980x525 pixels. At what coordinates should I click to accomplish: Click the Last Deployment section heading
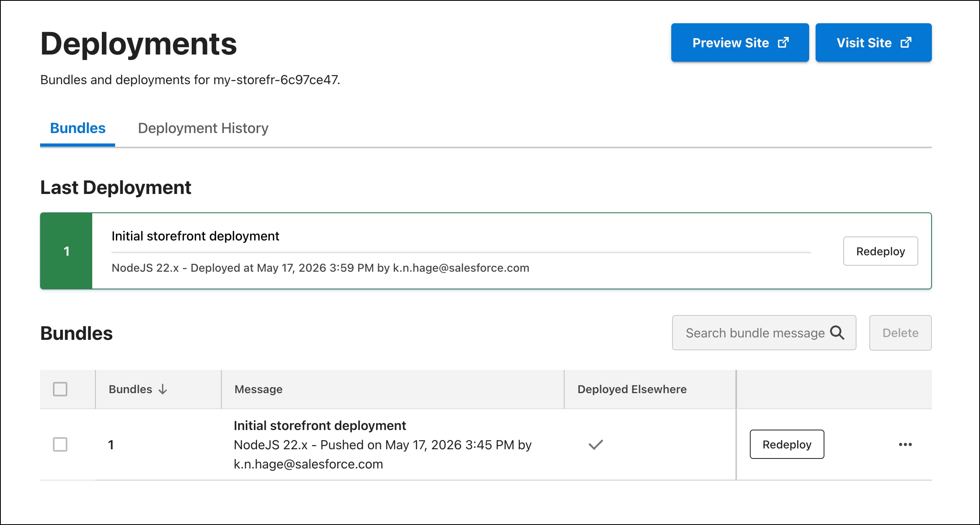(116, 188)
